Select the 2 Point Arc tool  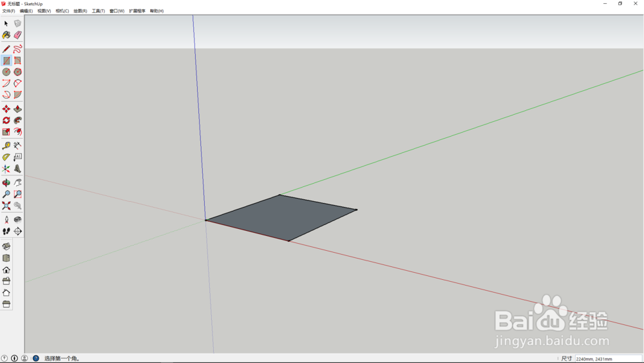(x=17, y=83)
